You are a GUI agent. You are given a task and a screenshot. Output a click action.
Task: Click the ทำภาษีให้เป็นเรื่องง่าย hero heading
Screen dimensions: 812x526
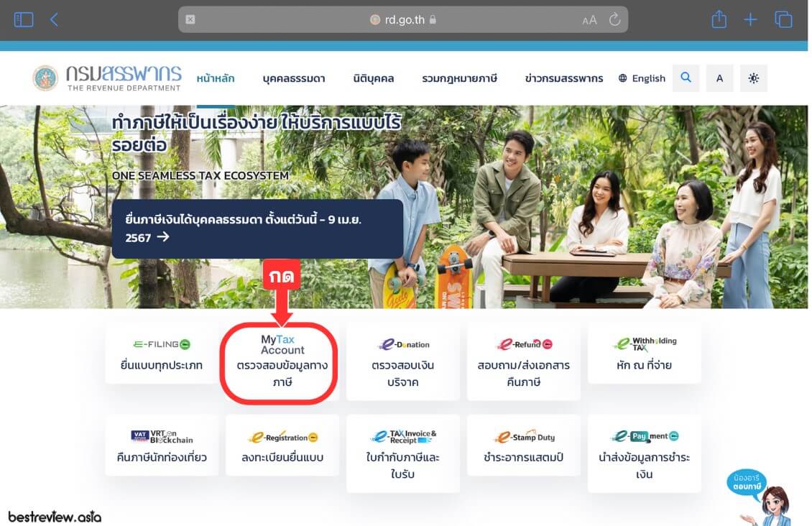[x=257, y=133]
